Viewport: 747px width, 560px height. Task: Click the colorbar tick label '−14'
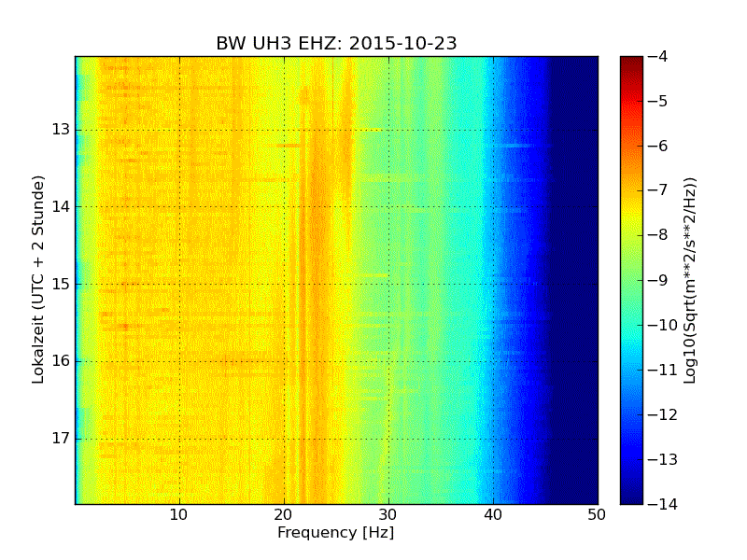point(663,504)
